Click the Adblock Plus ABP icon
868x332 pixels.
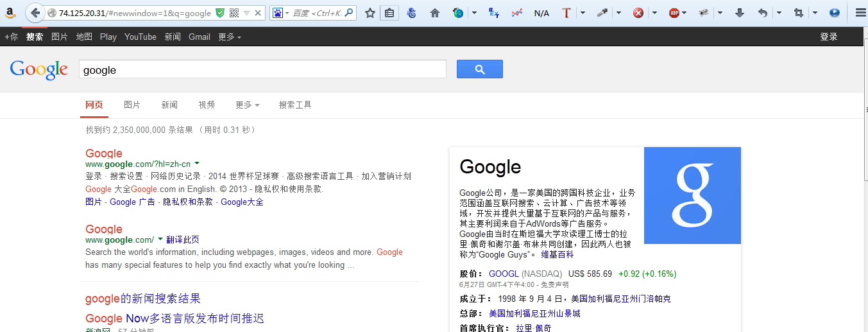pyautogui.click(x=674, y=13)
